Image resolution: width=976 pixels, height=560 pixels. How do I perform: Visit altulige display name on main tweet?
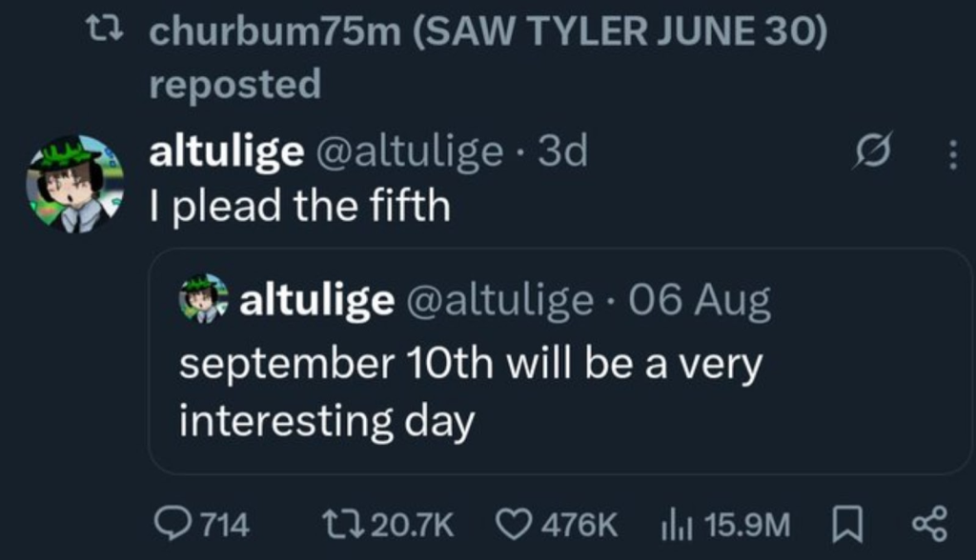[227, 151]
